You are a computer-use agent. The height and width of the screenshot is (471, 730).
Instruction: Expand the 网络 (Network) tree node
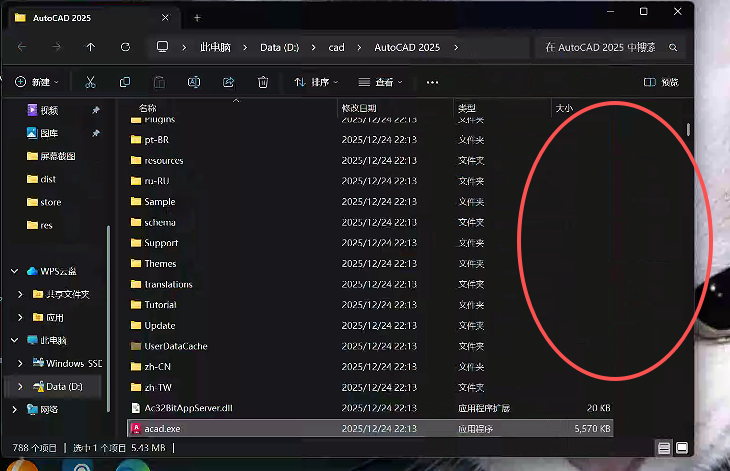[x=14, y=409]
